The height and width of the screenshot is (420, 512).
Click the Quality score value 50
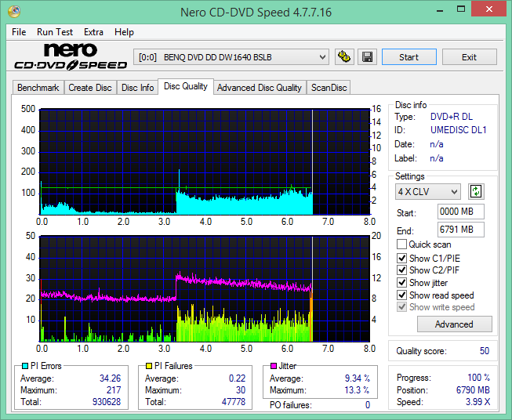click(x=485, y=351)
